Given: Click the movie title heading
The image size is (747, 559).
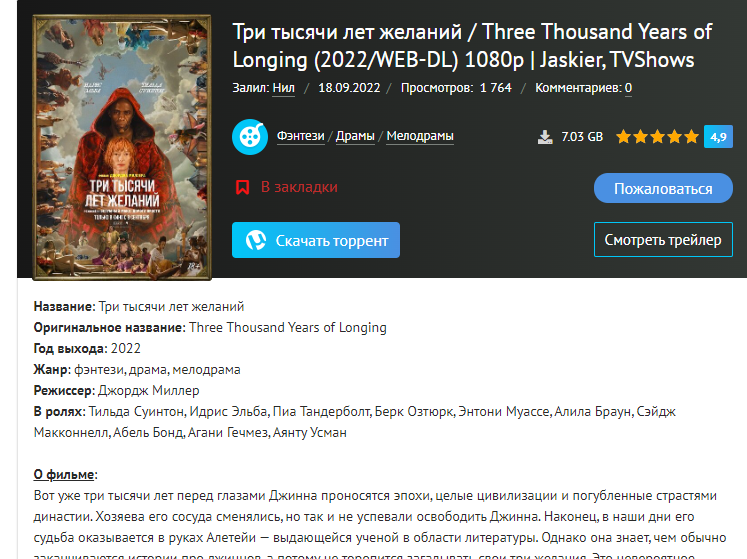Looking at the screenshot, I should pyautogui.click(x=472, y=46).
